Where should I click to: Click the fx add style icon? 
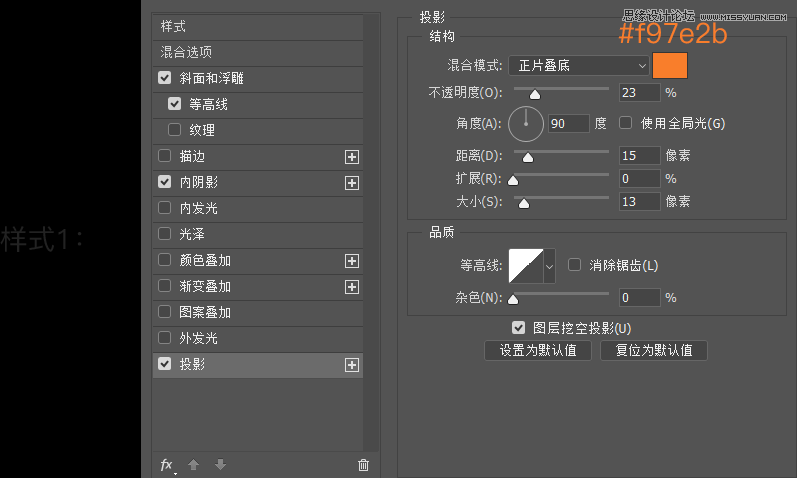tap(167, 465)
